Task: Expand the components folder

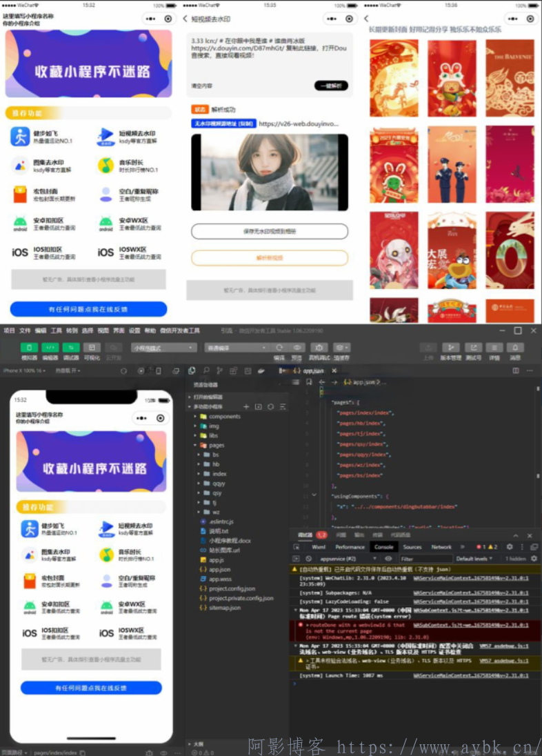Action: 219,417
